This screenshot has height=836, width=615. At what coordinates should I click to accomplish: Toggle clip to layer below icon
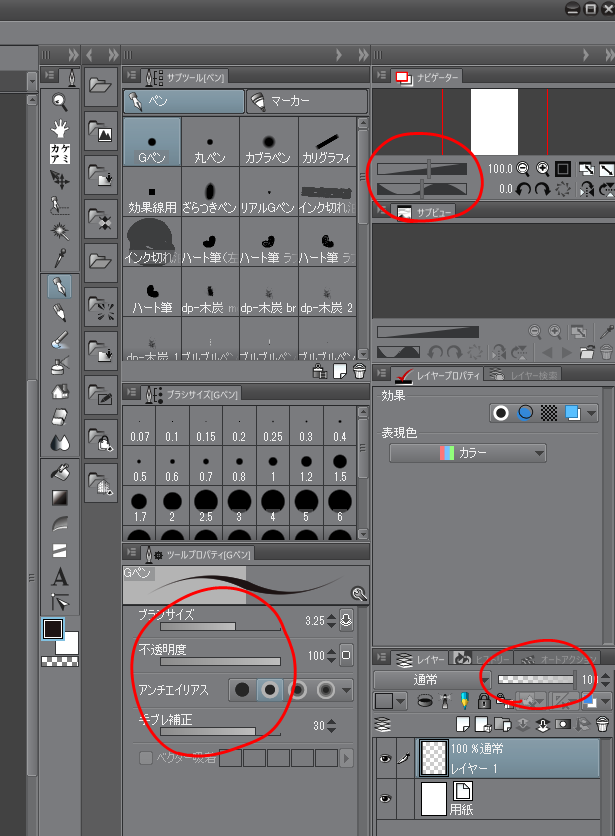click(425, 701)
